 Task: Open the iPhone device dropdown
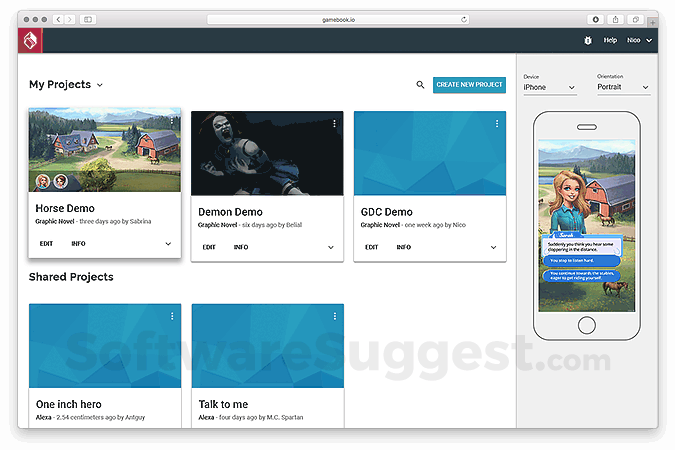click(x=549, y=87)
